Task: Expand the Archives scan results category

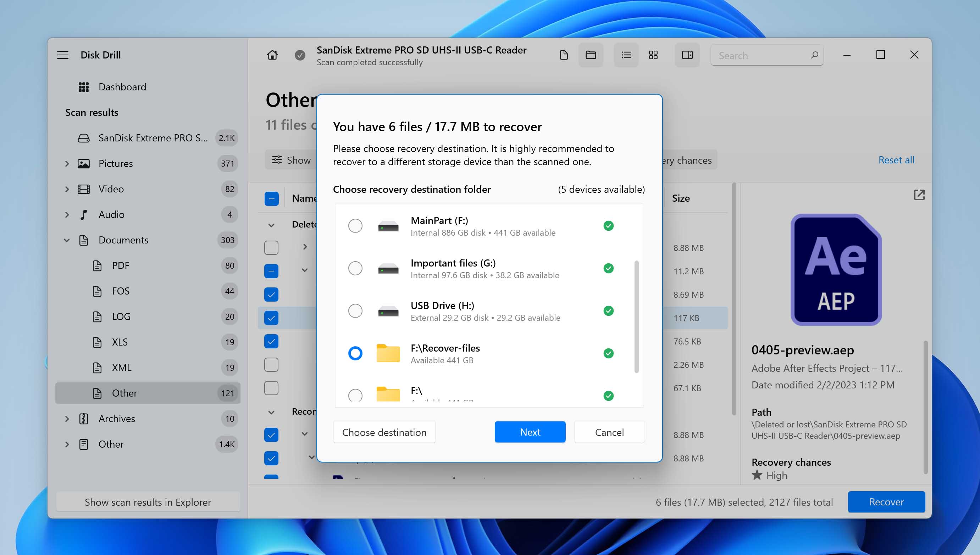Action: coord(67,419)
